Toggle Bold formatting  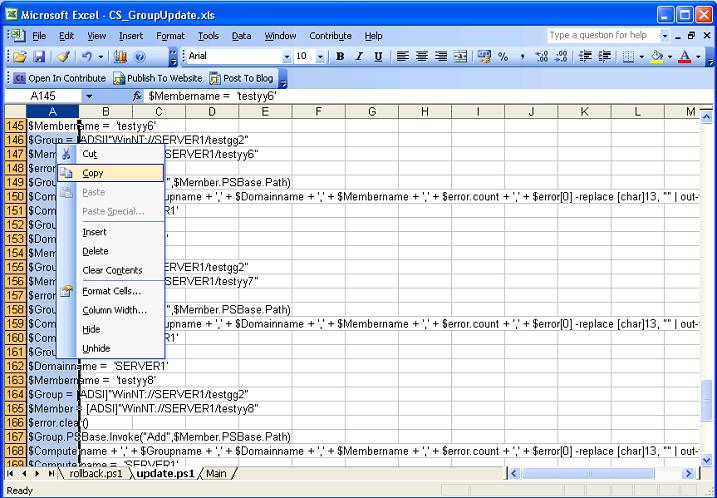coord(340,57)
